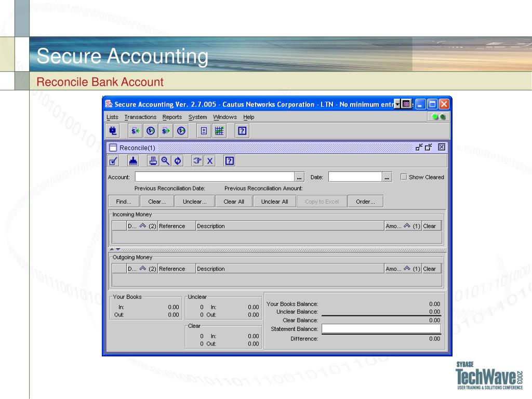Click Outgoing Money Clear column header
532x399 pixels.
click(x=432, y=269)
